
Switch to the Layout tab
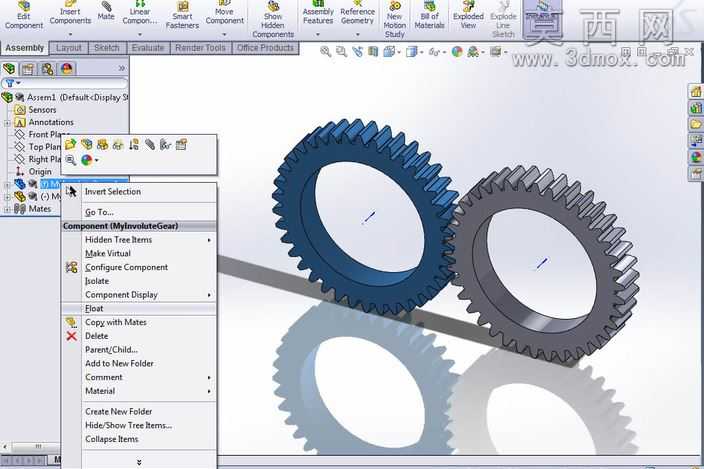(69, 48)
